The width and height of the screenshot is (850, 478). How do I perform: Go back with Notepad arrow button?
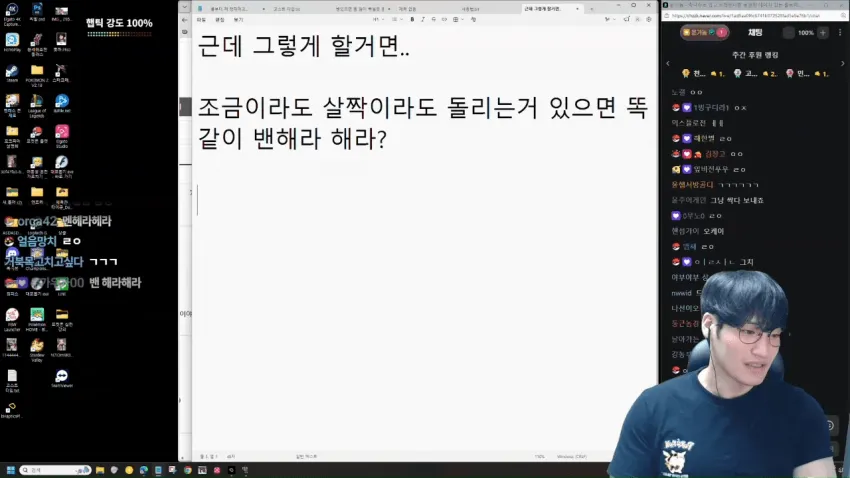[x=185, y=20]
